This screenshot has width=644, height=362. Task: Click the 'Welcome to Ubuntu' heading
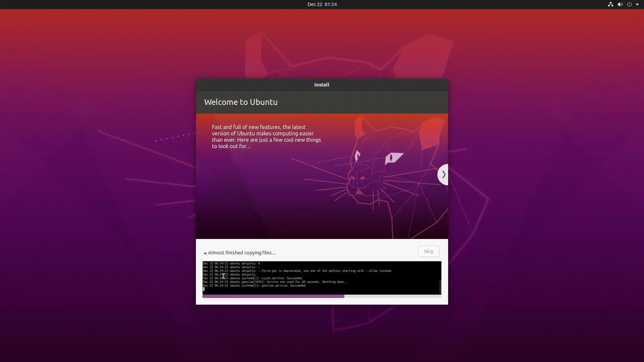point(241,102)
